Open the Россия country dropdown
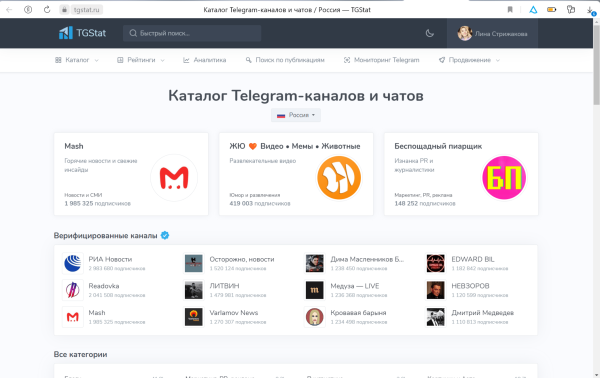The width and height of the screenshot is (600, 378). [x=296, y=115]
